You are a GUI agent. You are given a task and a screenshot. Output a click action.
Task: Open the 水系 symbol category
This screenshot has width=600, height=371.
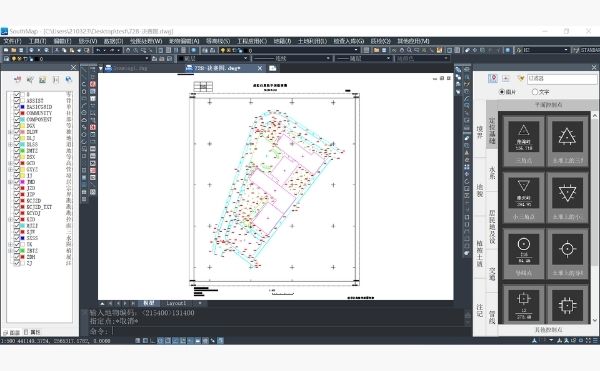492,173
